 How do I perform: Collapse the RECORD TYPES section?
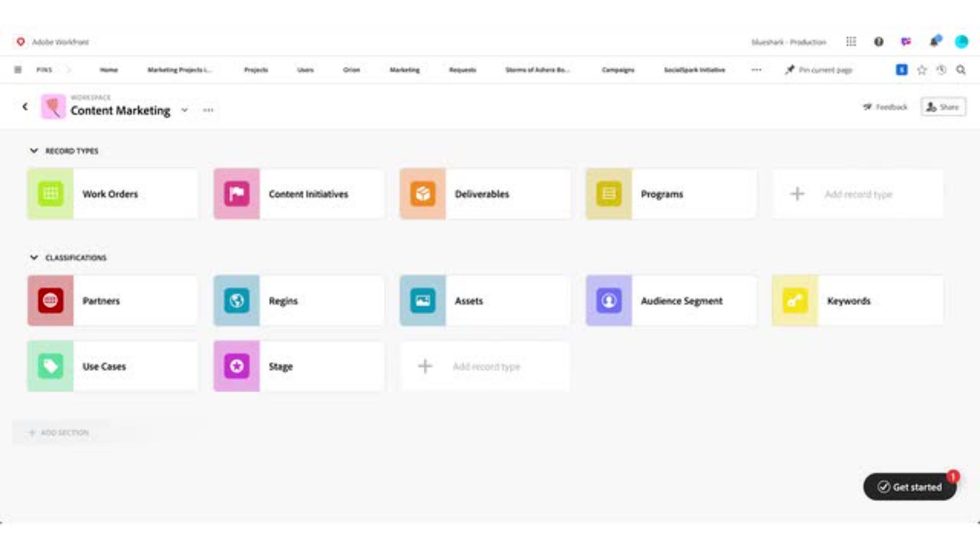(x=34, y=151)
